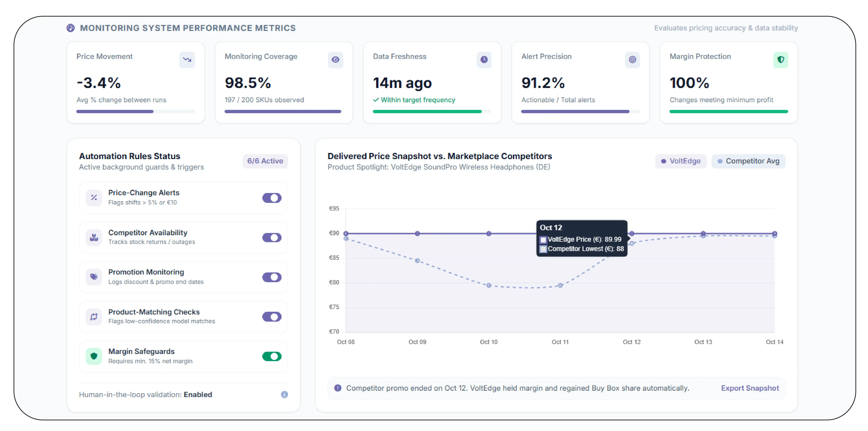Click the Price Movement trending-down icon
Image resolution: width=868 pixels, height=431 pixels.
coord(187,60)
